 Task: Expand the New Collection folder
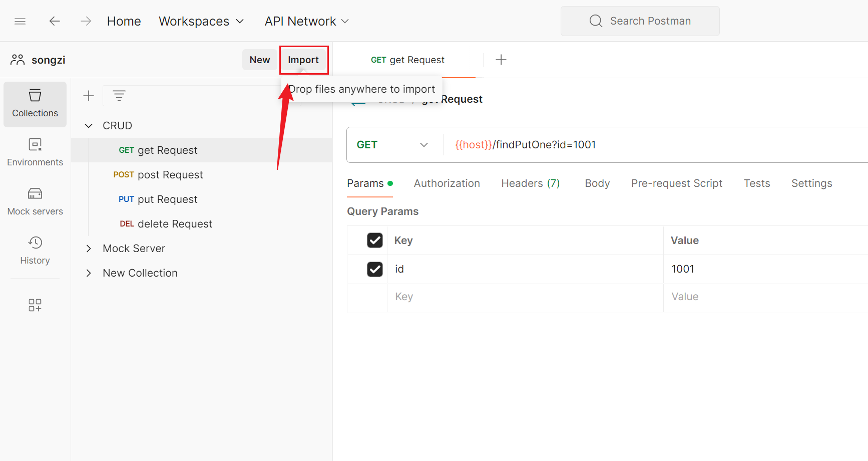click(x=89, y=273)
